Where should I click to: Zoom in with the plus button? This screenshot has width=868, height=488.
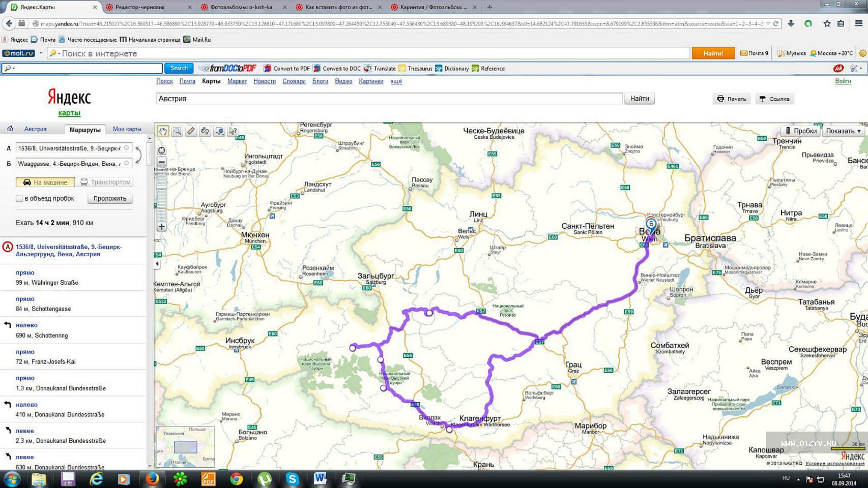point(161,227)
